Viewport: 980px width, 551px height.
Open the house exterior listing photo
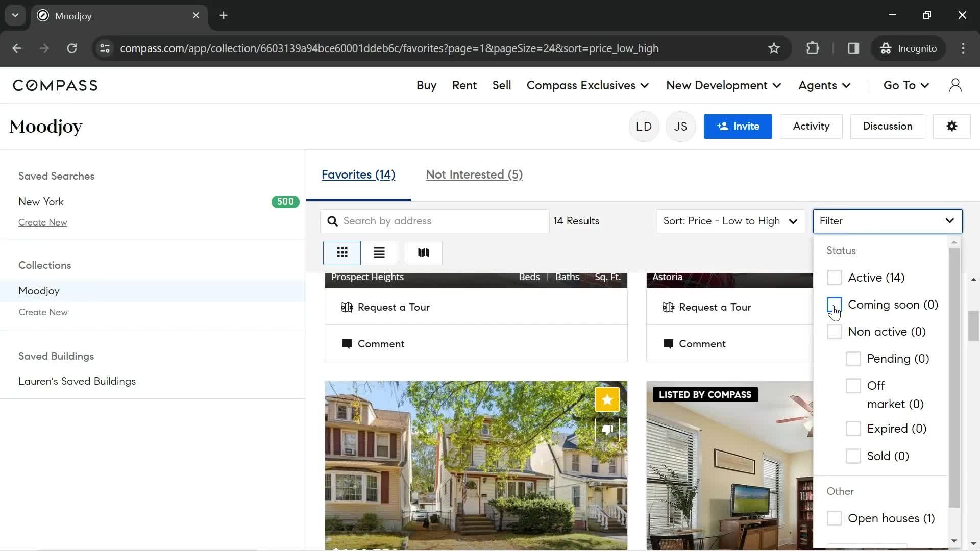tap(476, 465)
